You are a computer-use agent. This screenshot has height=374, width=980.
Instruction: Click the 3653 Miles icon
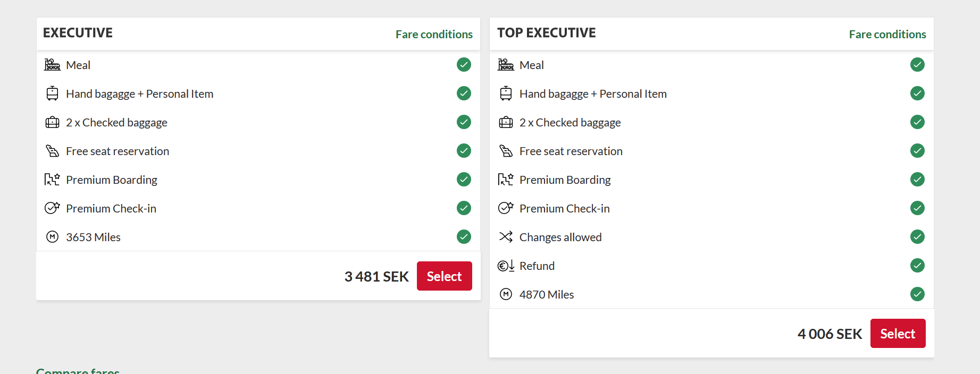pos(52,237)
